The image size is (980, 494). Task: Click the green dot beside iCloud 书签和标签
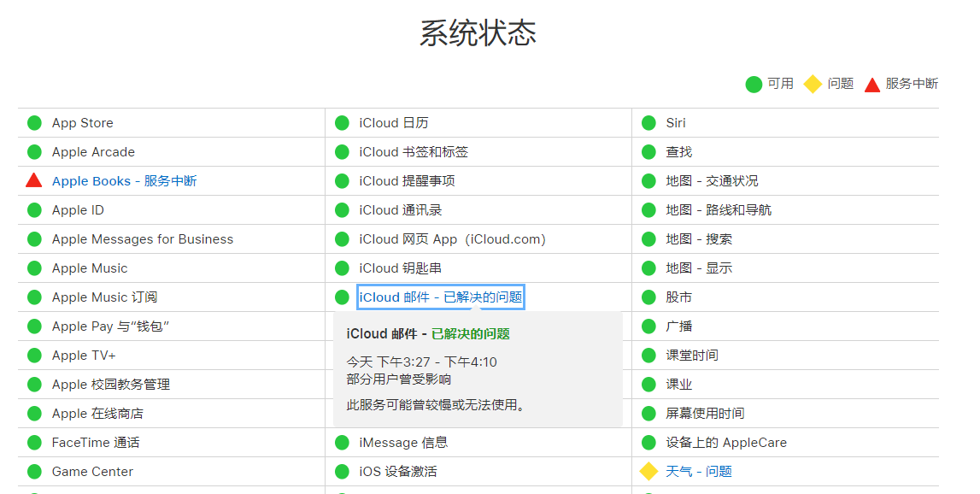pyautogui.click(x=342, y=152)
